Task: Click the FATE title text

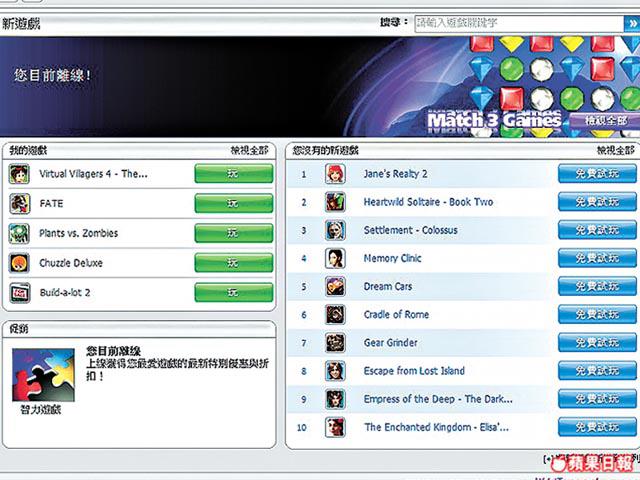Action: (51, 204)
